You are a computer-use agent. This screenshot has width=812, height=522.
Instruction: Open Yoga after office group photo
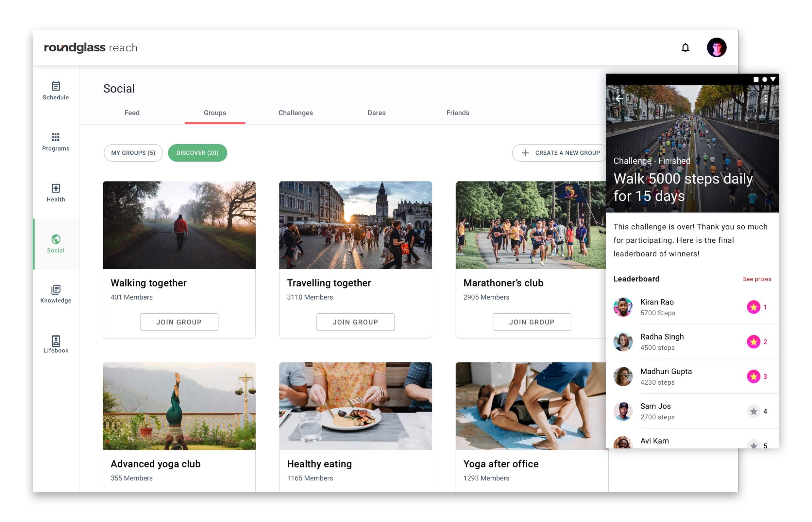[531, 406]
